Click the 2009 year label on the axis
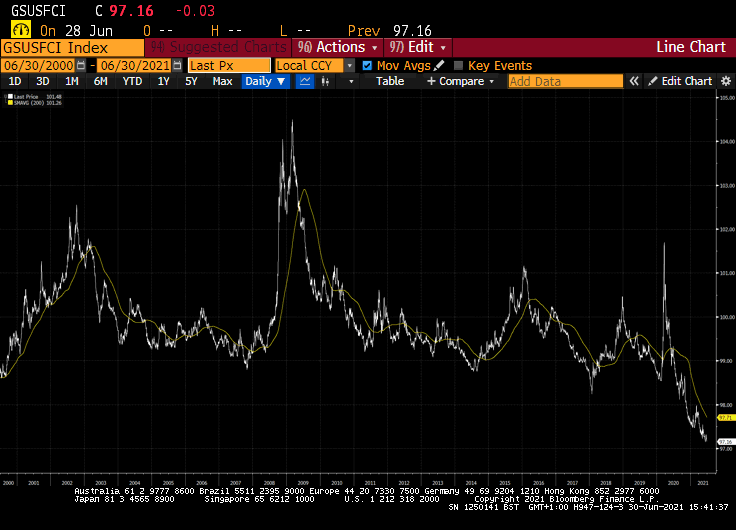Screen dimensions: 736x530 pos(303,483)
